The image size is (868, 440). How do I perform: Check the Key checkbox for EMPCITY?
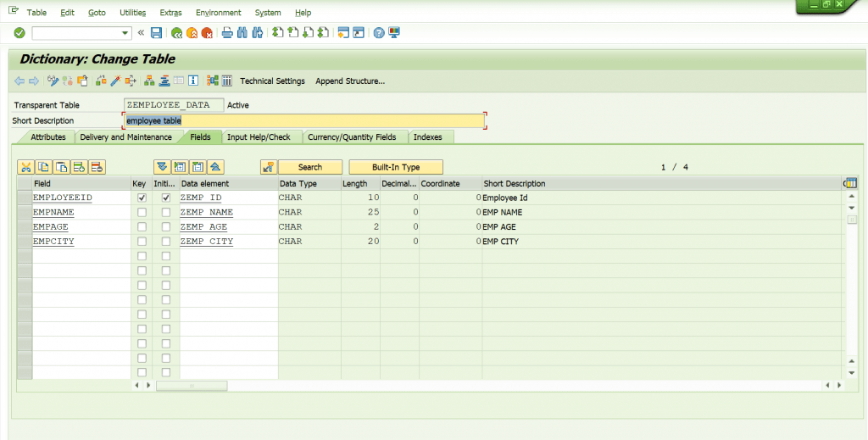(142, 242)
